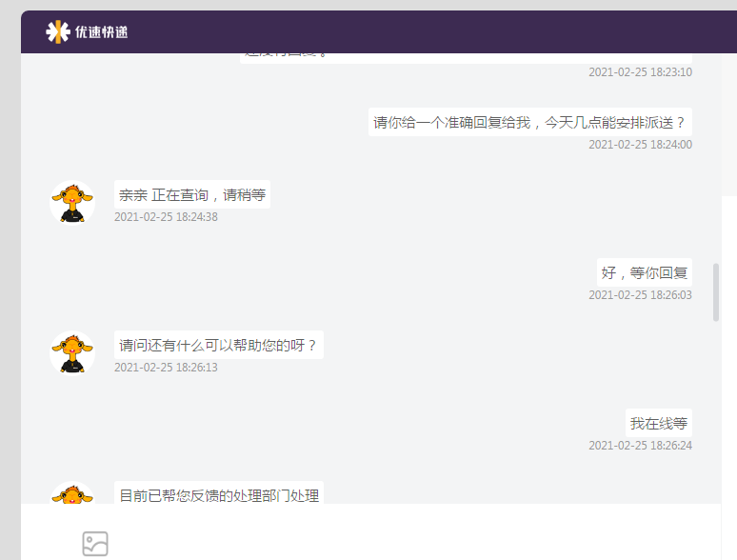
Task: Click message 请问还有什么可以帮助您的呀？
Action: [219, 345]
